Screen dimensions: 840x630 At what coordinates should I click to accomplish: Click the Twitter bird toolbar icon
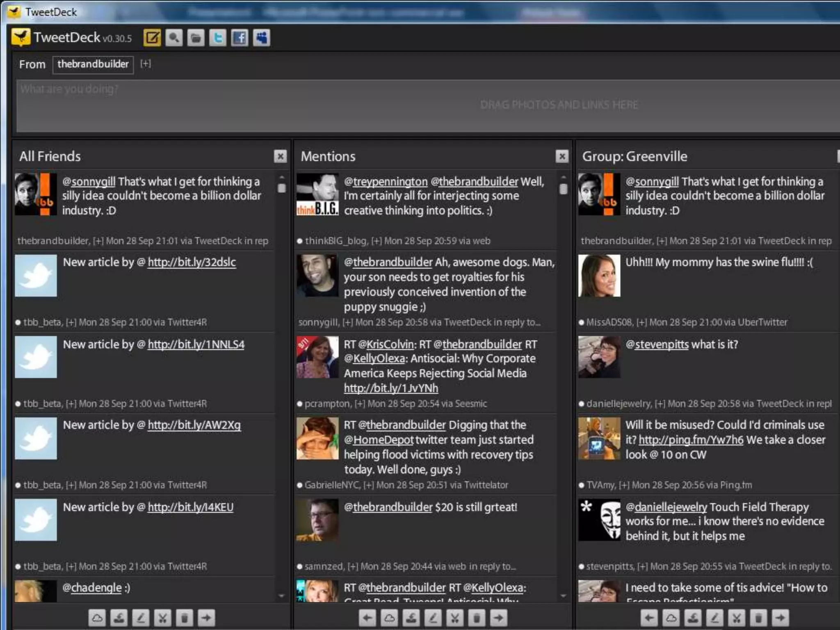218,38
